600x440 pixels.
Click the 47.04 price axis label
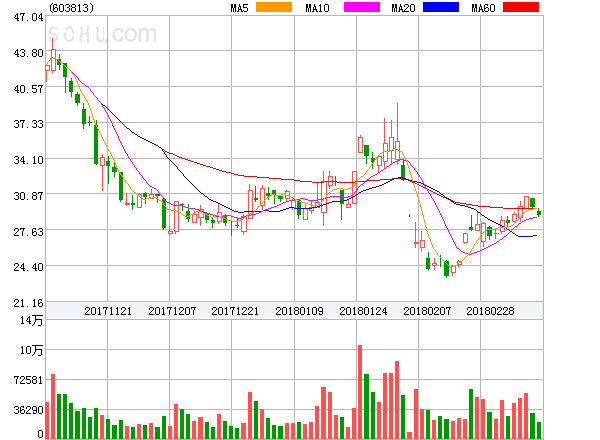point(28,17)
